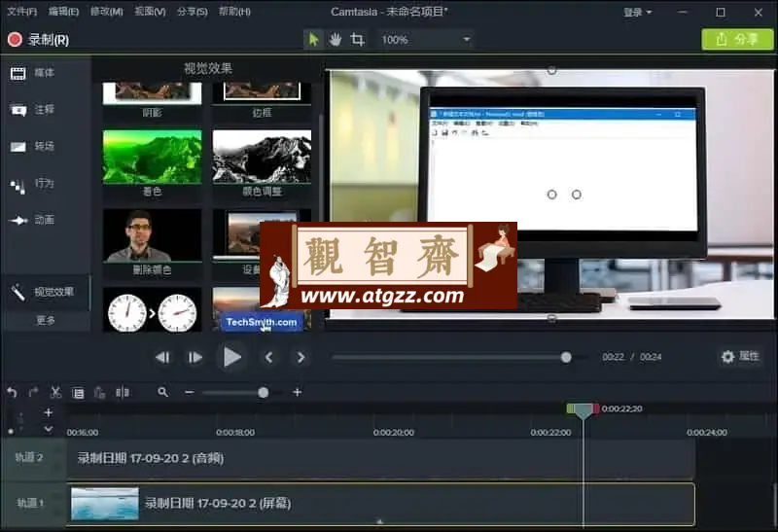The image size is (778, 532).
Task: Click the Copy icon in timeline toolbar
Action: pyautogui.click(x=78, y=393)
